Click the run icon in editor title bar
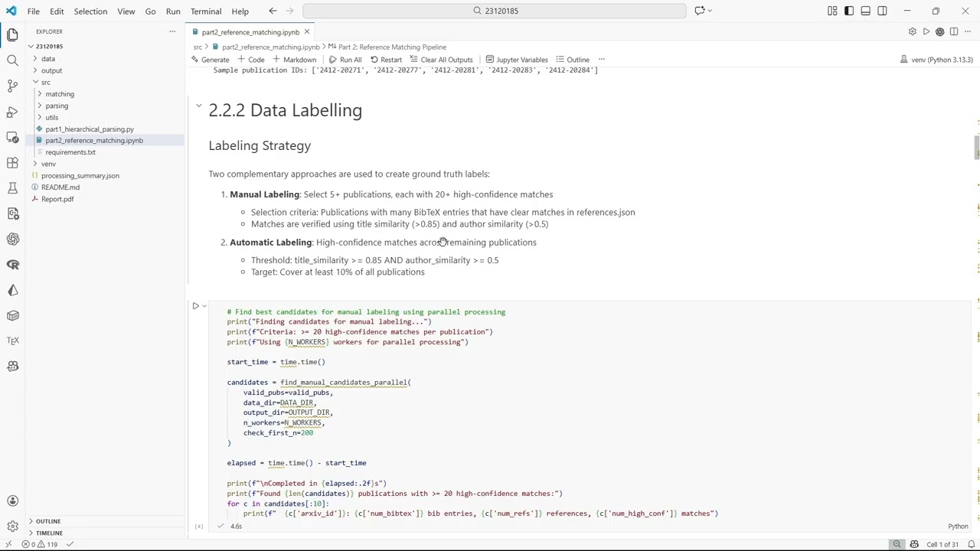980x551 pixels. [926, 31]
